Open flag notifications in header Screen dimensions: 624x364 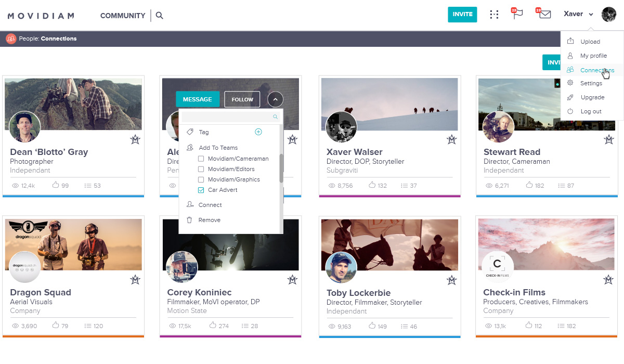517,14
